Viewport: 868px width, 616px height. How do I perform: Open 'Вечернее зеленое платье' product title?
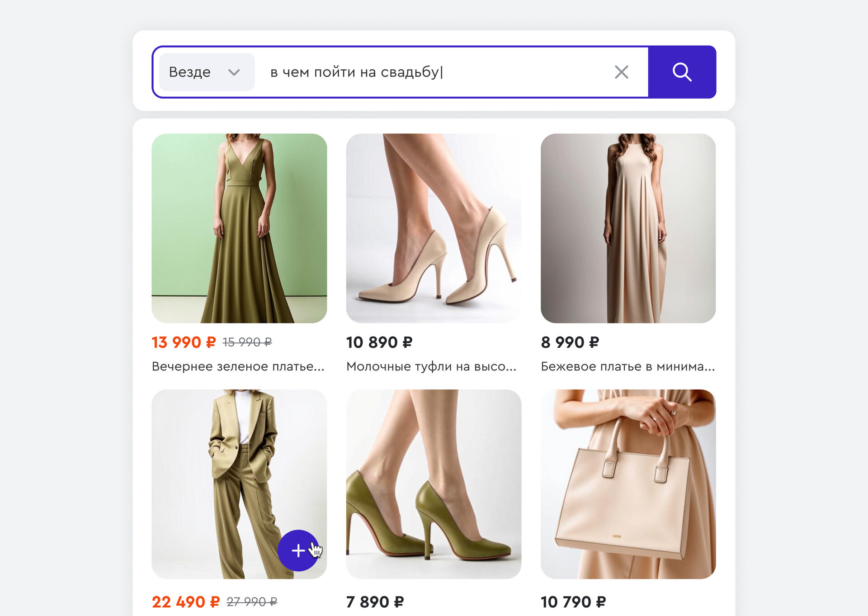click(x=238, y=366)
